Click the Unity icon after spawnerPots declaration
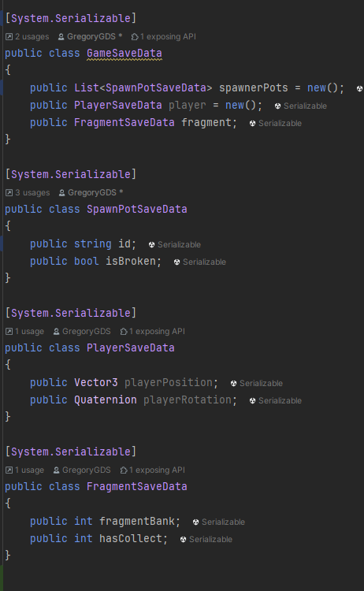364x591 pixels. pyautogui.click(x=359, y=88)
